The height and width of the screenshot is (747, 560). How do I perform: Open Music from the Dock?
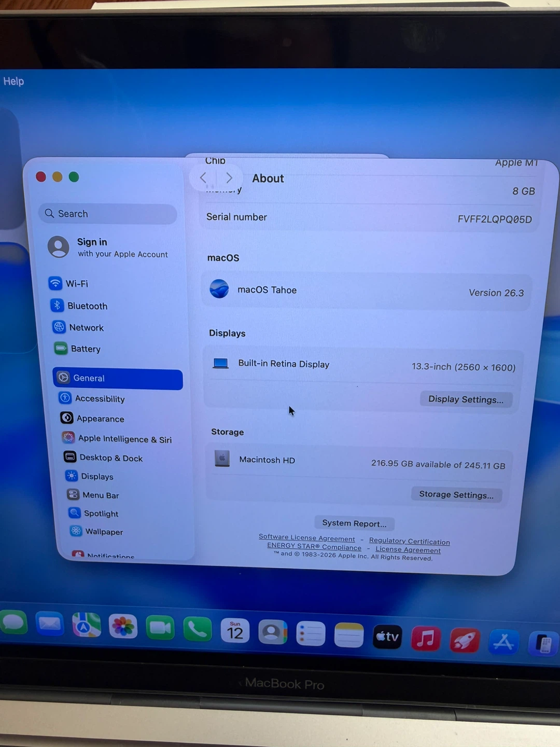pyautogui.click(x=426, y=639)
